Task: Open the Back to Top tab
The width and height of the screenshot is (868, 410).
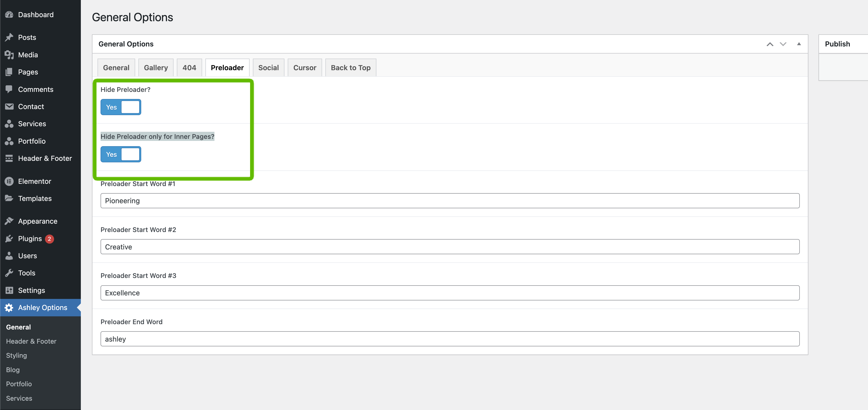Action: pyautogui.click(x=350, y=68)
